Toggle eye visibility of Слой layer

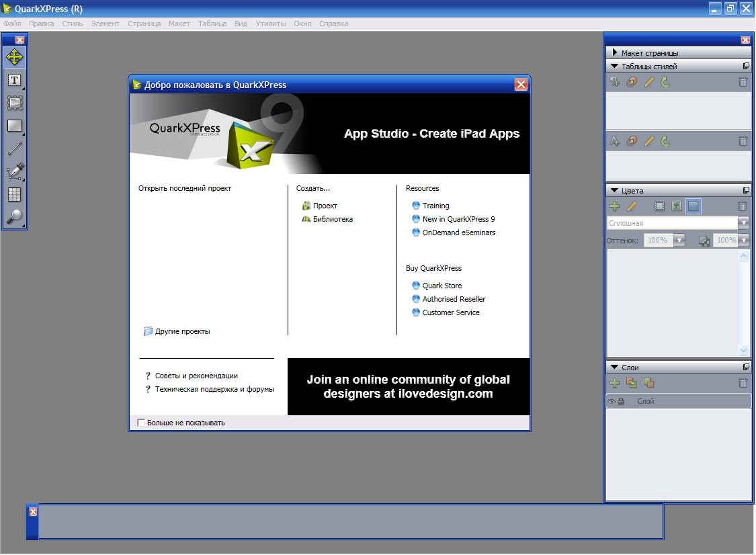pos(612,401)
